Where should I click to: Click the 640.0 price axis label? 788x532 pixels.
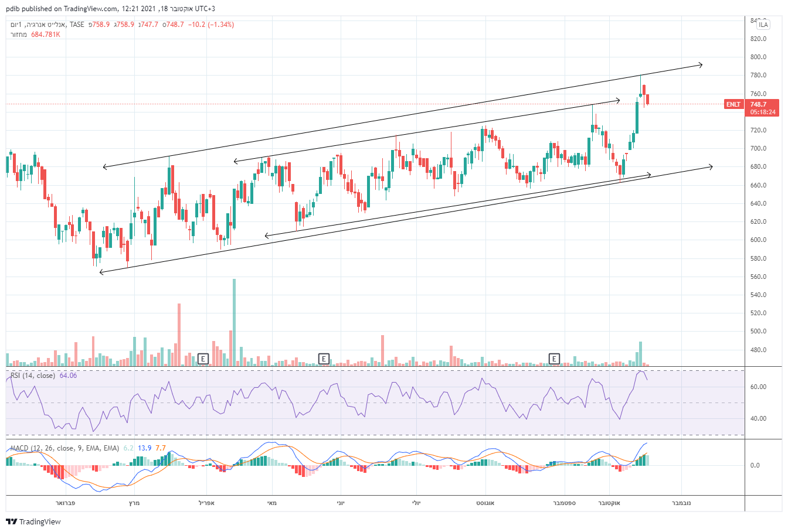tap(759, 203)
